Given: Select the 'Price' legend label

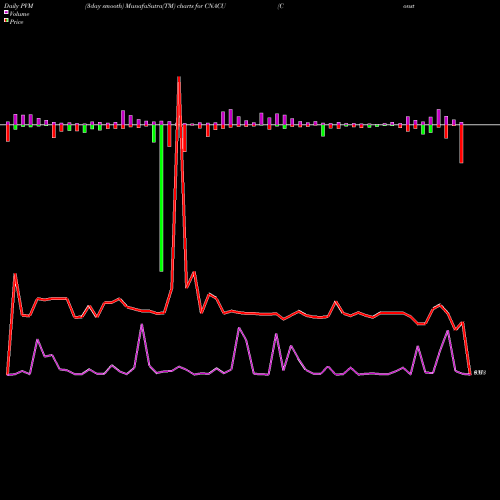Looking at the screenshot, I should (x=16, y=22).
